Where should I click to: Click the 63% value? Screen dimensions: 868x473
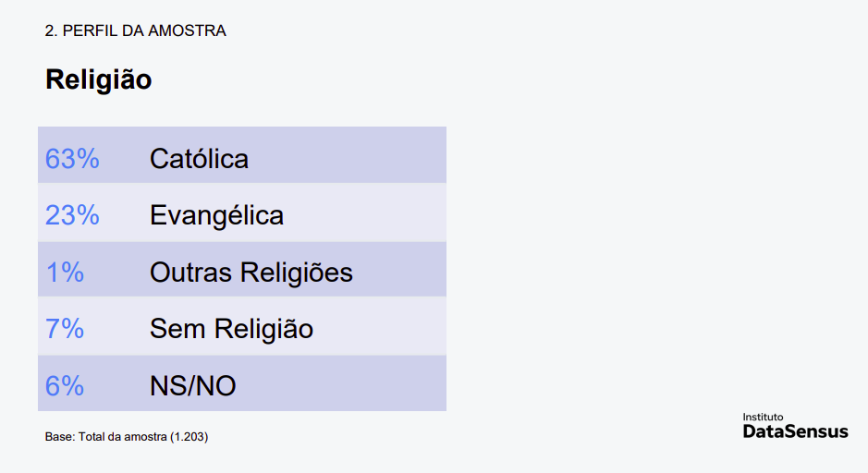[72, 159]
